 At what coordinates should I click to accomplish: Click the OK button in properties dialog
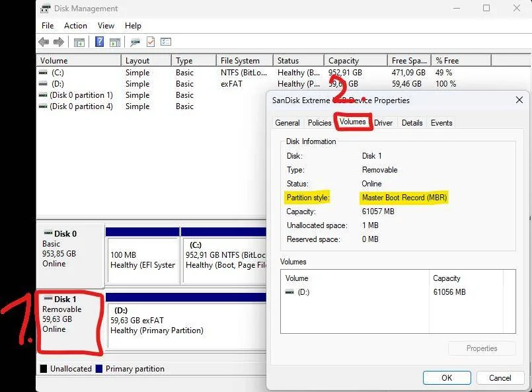coord(447,377)
